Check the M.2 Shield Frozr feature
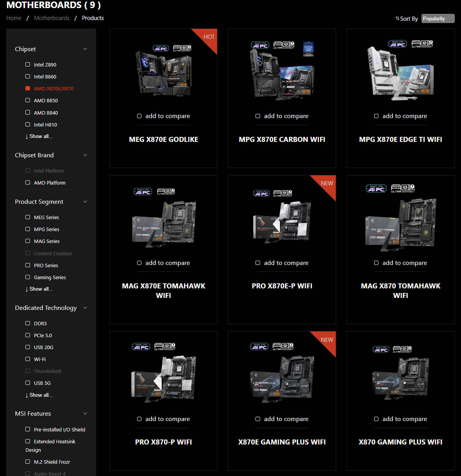461x476 pixels. click(x=28, y=462)
